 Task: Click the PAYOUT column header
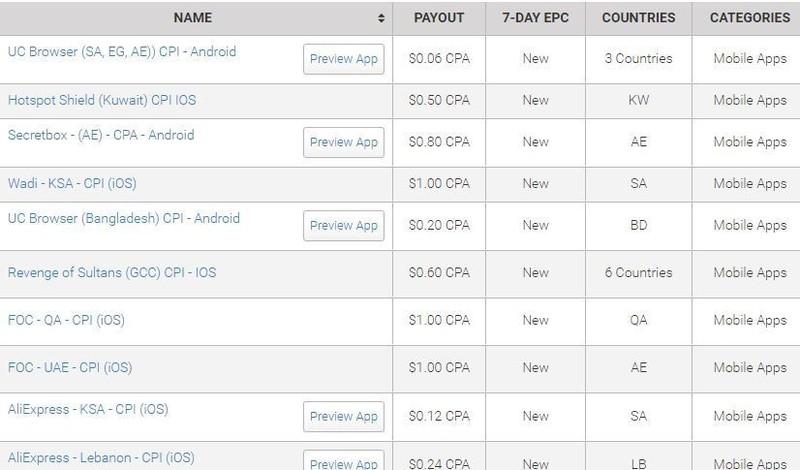(x=439, y=18)
